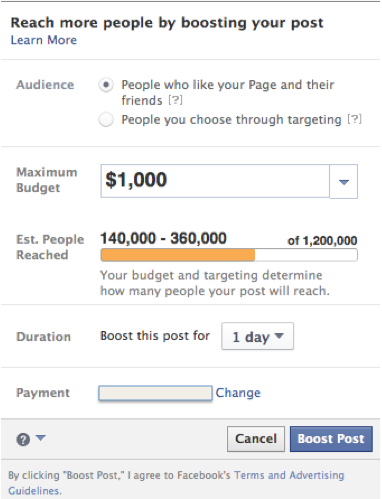The height and width of the screenshot is (499, 382).
Task: Click the Boost Post button
Action: click(x=331, y=439)
